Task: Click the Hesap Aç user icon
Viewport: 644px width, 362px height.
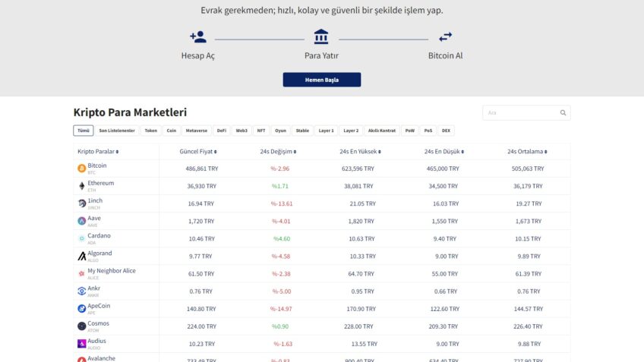Action: point(198,36)
